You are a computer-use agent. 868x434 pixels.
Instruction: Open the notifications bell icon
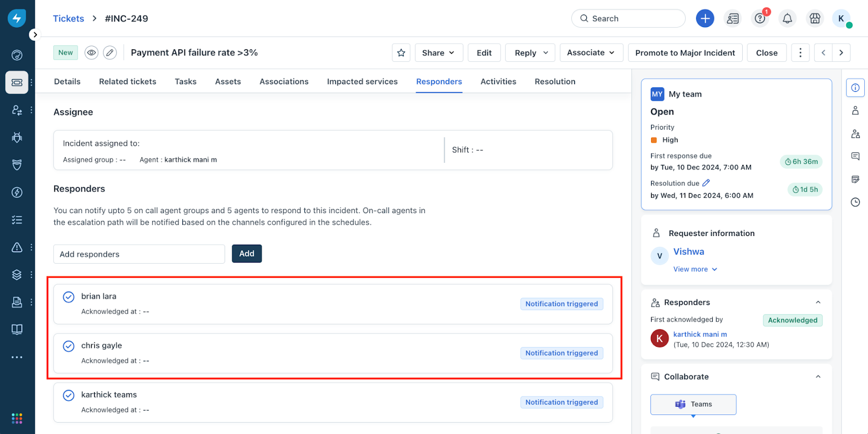[x=787, y=18]
